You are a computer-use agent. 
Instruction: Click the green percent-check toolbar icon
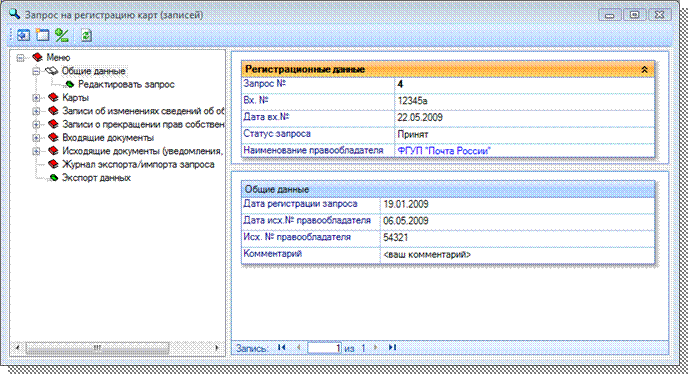[62, 35]
